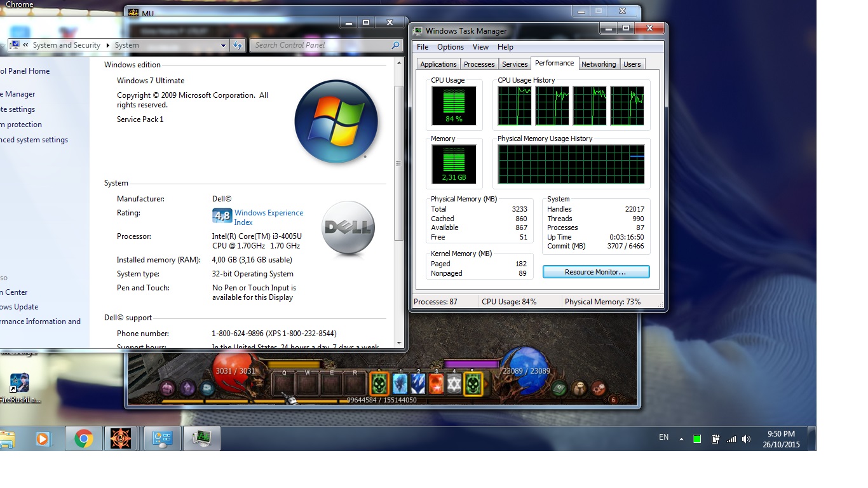Click the W item hotkey slot in MU

point(308,383)
